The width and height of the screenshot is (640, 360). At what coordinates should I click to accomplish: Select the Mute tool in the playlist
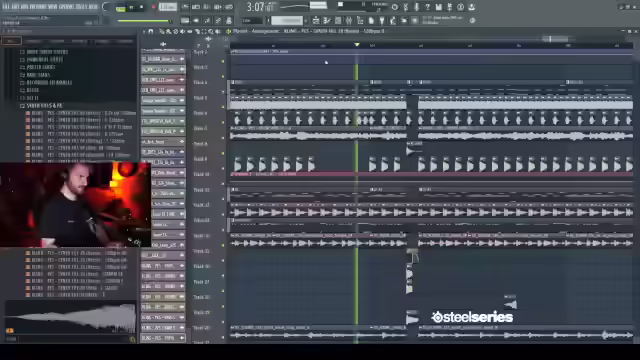183,31
